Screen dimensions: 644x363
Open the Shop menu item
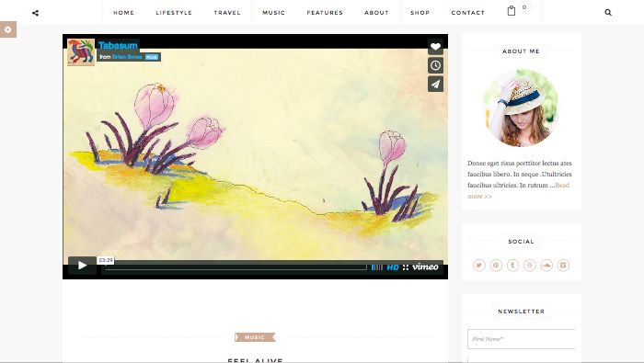pos(420,13)
